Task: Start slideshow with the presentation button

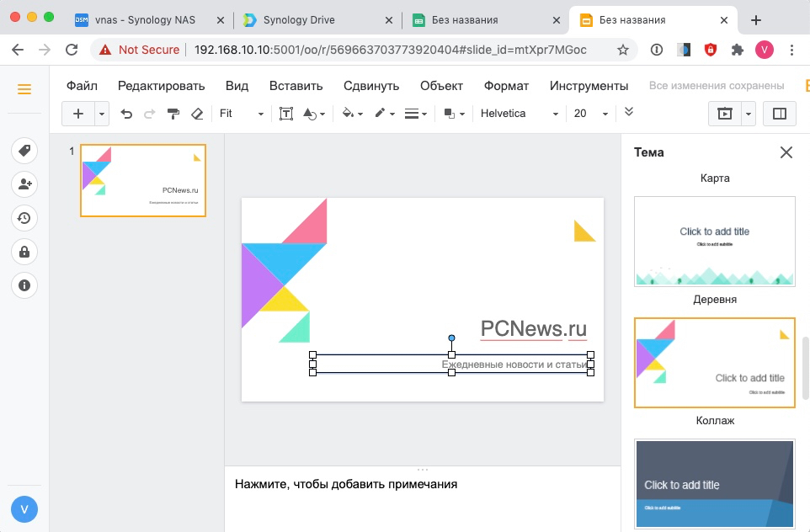Action: (724, 114)
